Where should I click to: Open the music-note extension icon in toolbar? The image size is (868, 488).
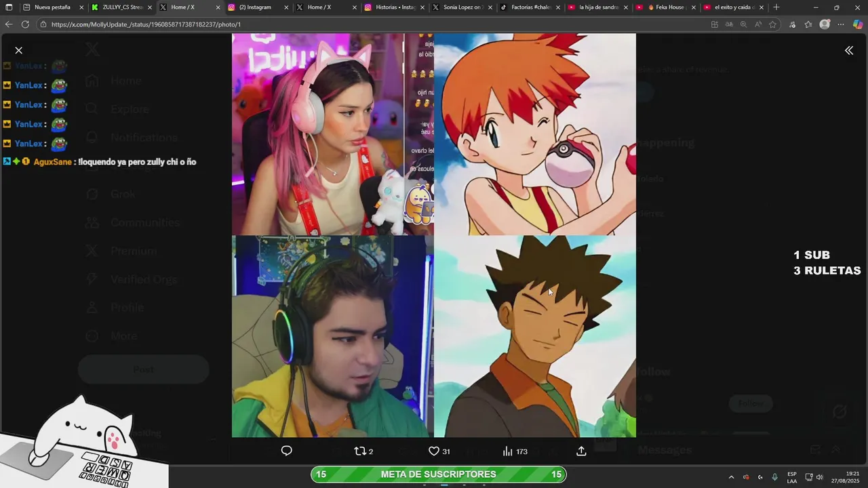point(792,24)
